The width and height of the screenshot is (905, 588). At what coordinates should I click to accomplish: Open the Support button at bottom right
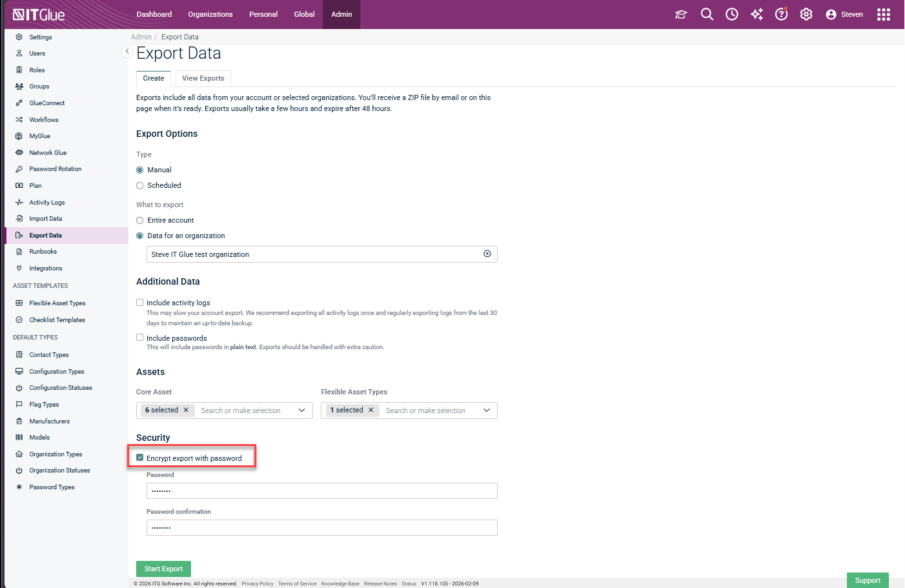(867, 580)
